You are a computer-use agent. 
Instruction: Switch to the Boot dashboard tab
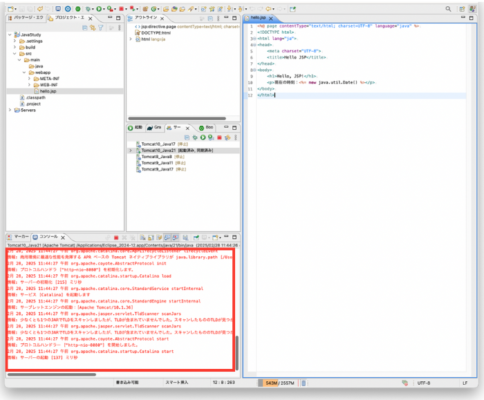point(206,128)
